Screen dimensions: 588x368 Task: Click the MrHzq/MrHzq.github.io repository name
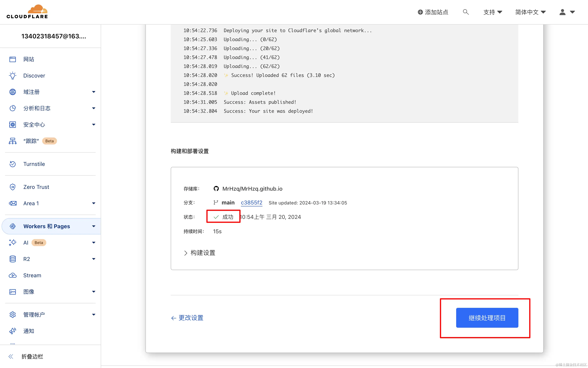point(252,189)
